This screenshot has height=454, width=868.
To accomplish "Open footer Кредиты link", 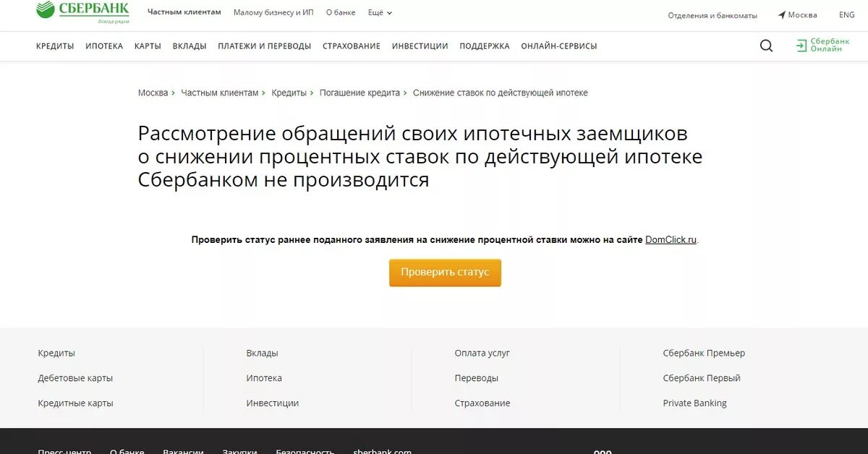I will tap(56, 354).
